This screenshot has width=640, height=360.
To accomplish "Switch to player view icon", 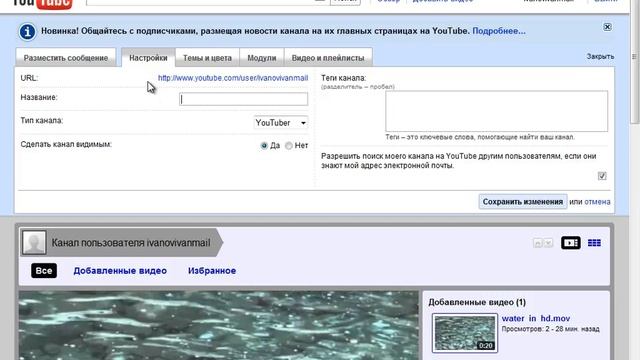I will (571, 243).
